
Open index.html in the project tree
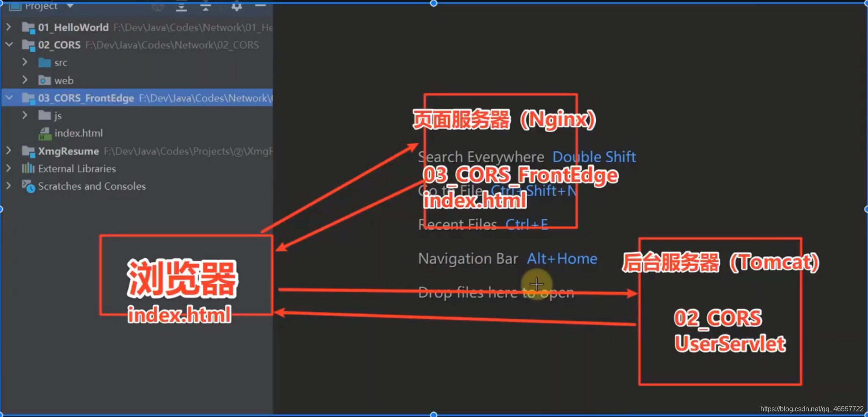coord(79,133)
